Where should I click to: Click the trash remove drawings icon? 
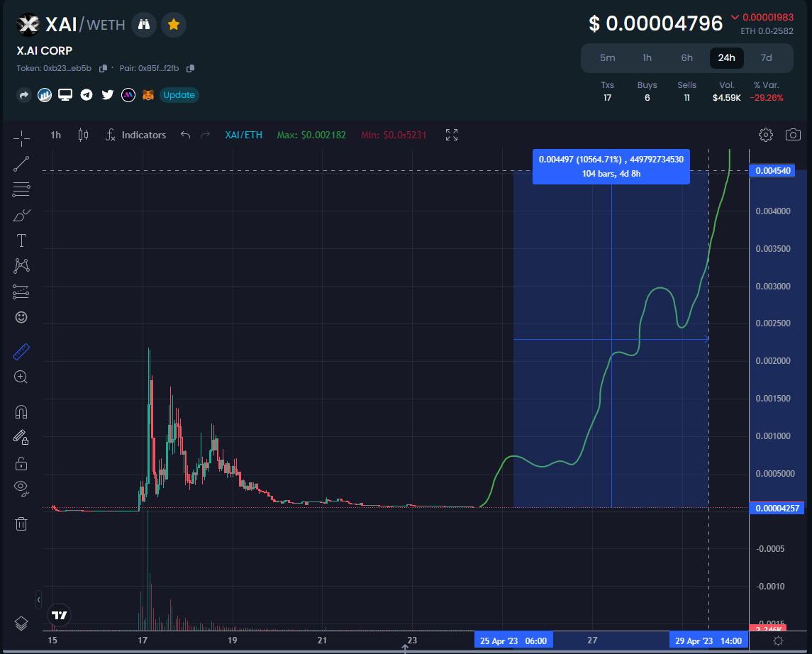coord(21,523)
